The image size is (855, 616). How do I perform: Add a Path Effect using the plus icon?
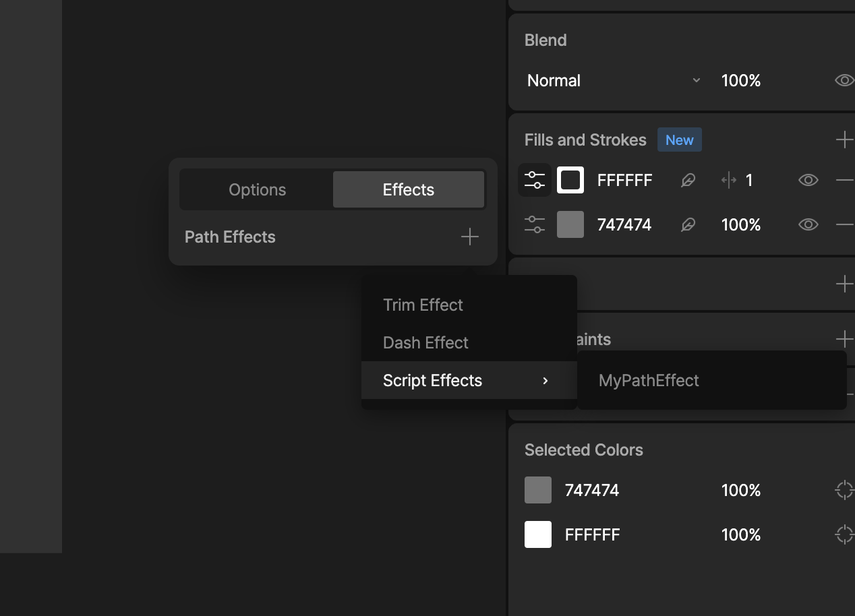470,237
